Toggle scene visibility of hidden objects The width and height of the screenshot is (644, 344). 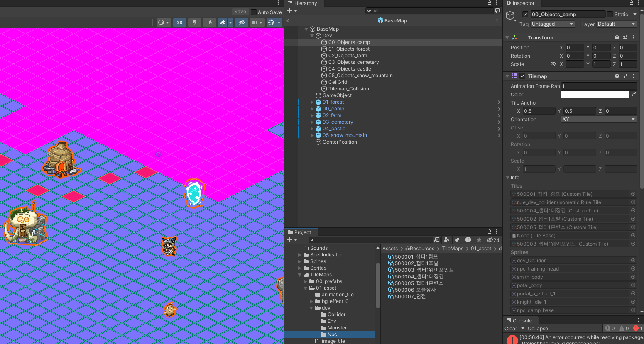242,22
